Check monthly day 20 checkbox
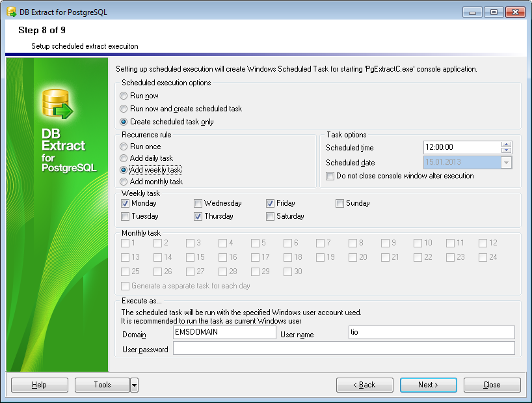The height and width of the screenshot is (403, 532). 352,257
